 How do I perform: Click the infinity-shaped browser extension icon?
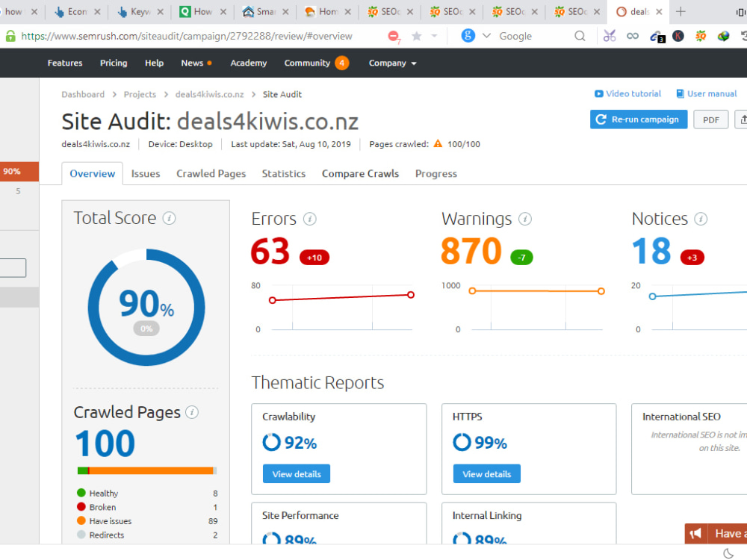[632, 35]
